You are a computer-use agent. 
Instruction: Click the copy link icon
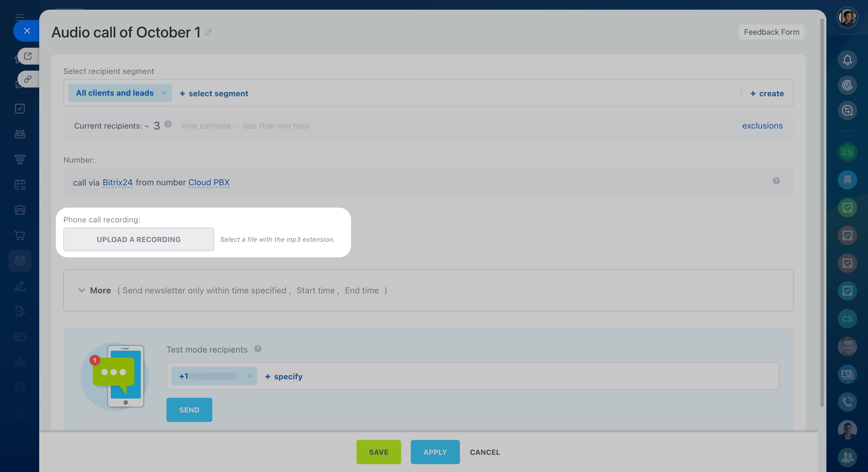(28, 79)
